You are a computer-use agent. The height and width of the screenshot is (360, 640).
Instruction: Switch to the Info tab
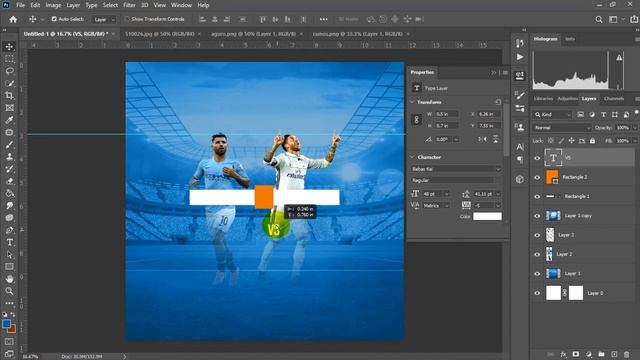coord(570,39)
